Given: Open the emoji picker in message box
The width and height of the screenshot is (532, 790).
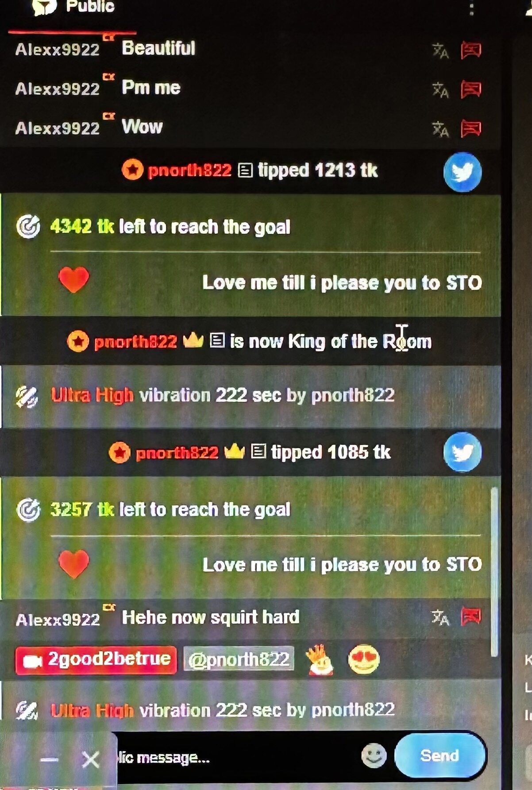Looking at the screenshot, I should pyautogui.click(x=374, y=755).
